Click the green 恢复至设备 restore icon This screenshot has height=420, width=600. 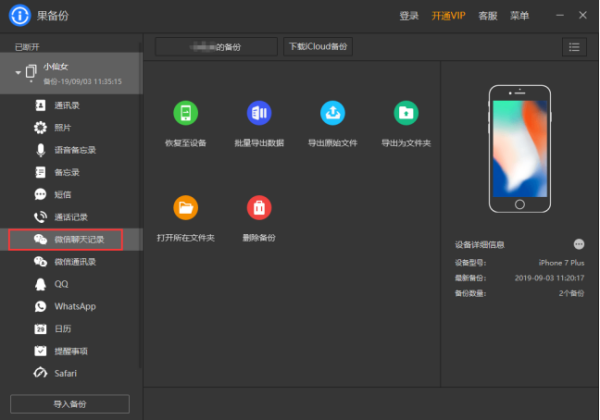(x=186, y=113)
